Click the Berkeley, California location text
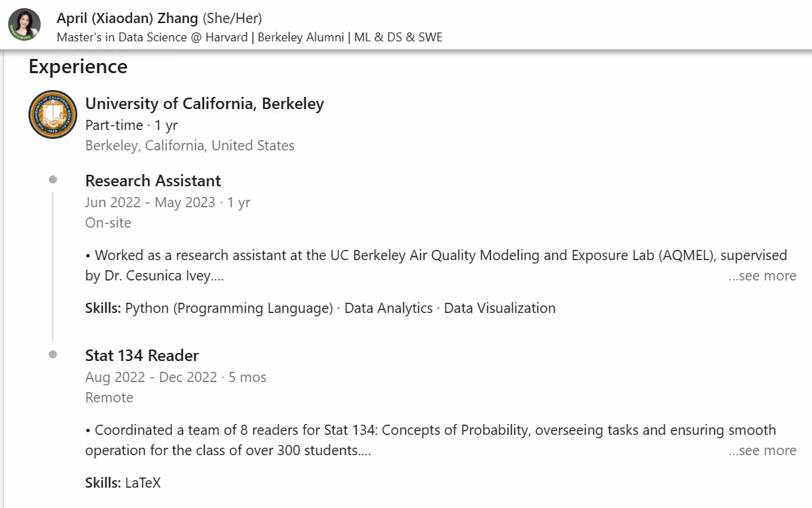Screen dimensions: 812x508 pyautogui.click(x=189, y=145)
